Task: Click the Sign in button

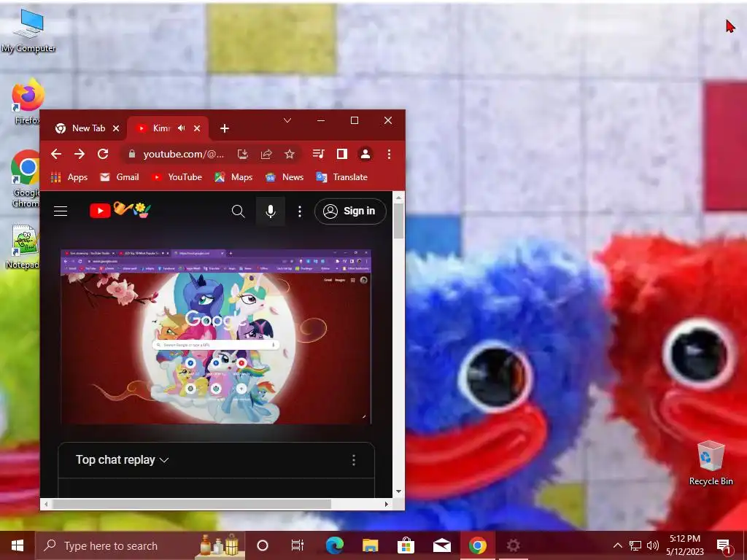Action: click(x=350, y=211)
